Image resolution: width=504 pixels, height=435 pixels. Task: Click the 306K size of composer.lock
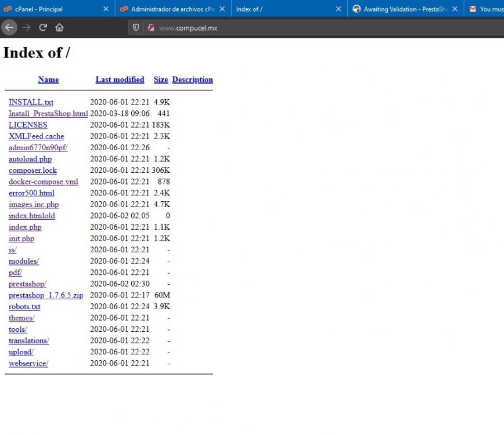(x=161, y=170)
